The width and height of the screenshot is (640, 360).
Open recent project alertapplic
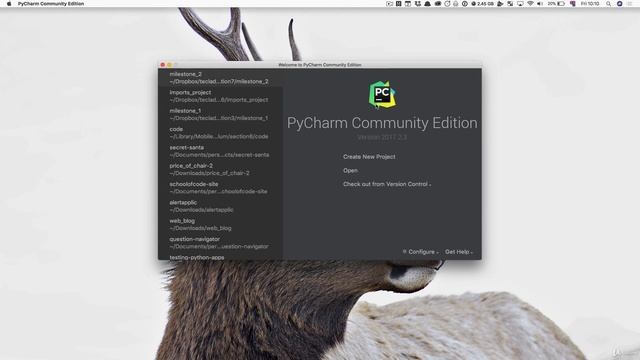click(220, 206)
